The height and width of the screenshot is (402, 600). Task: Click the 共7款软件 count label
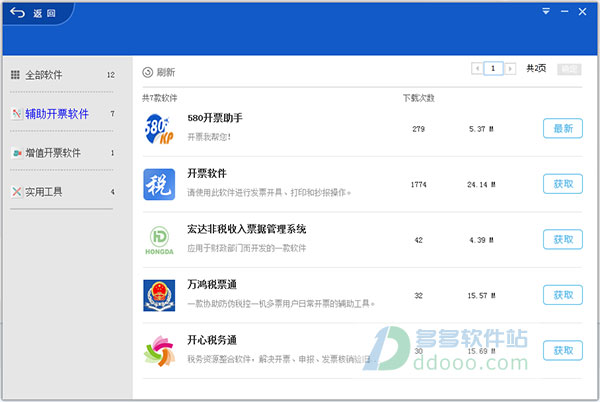coord(160,98)
